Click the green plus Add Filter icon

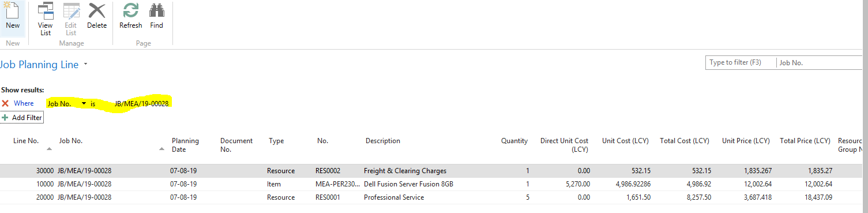pos(5,117)
